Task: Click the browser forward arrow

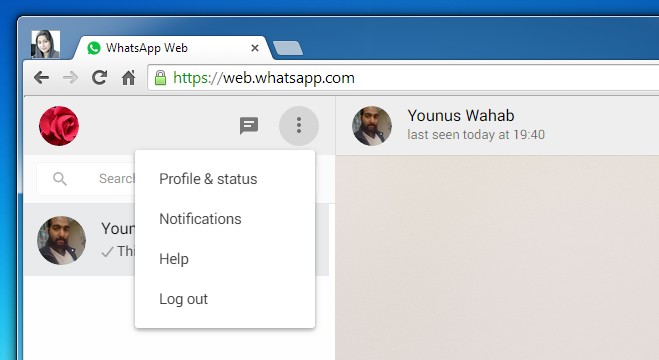Action: [70, 78]
